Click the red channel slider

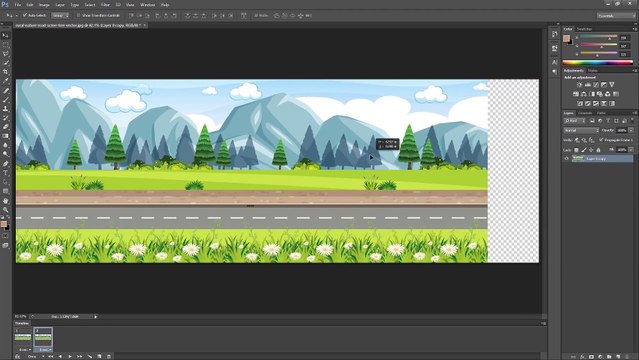pyautogui.click(x=599, y=37)
